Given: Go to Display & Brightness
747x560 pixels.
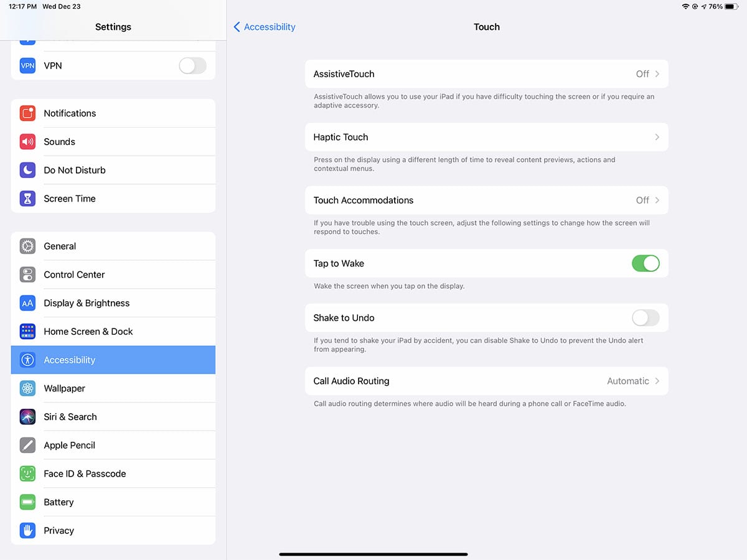Looking at the screenshot, I should click(113, 303).
